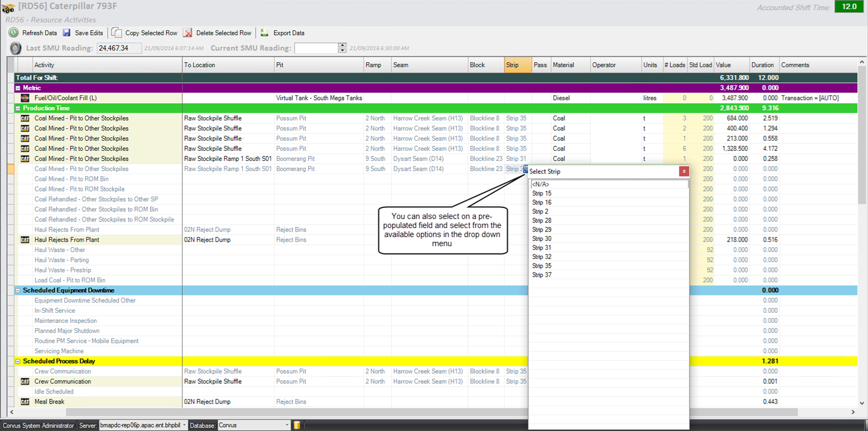
Task: Click inside the Current SMU Reading field
Action: pyautogui.click(x=316, y=48)
